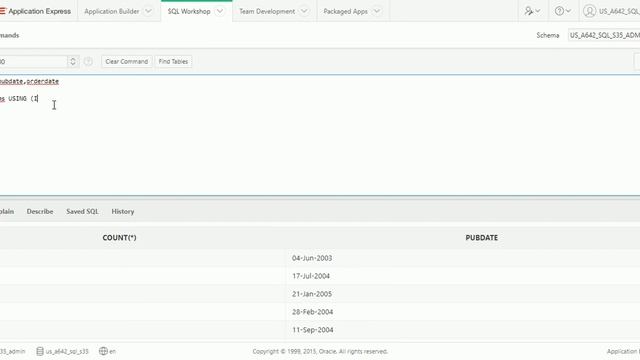Open the Application Builder tab
This screenshot has width=640, height=360.
pyautogui.click(x=111, y=11)
